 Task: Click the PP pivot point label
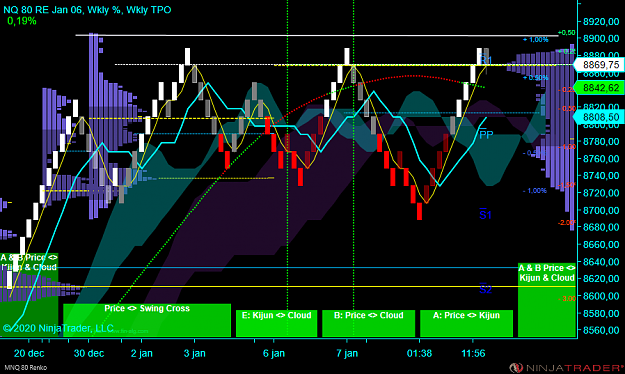point(486,135)
